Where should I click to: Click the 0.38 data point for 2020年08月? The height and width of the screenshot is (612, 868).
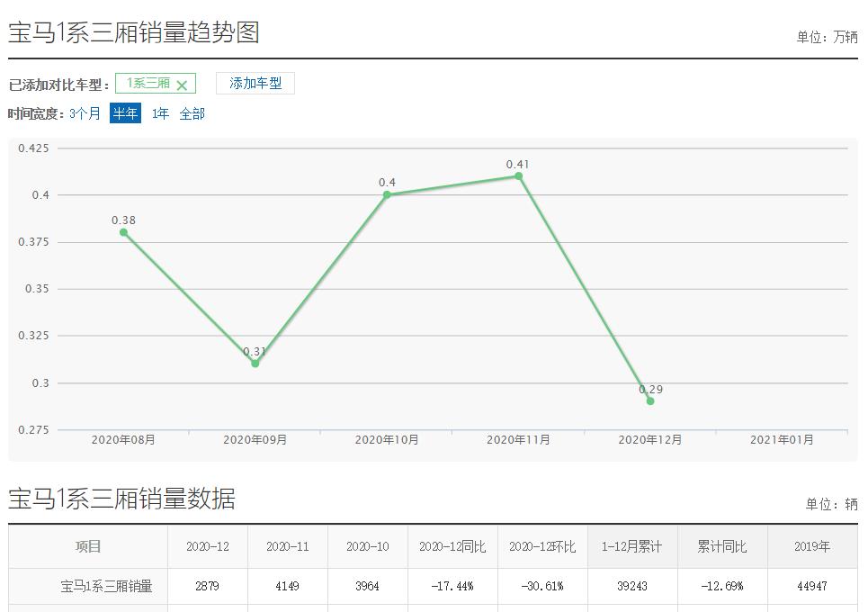pyautogui.click(x=123, y=232)
